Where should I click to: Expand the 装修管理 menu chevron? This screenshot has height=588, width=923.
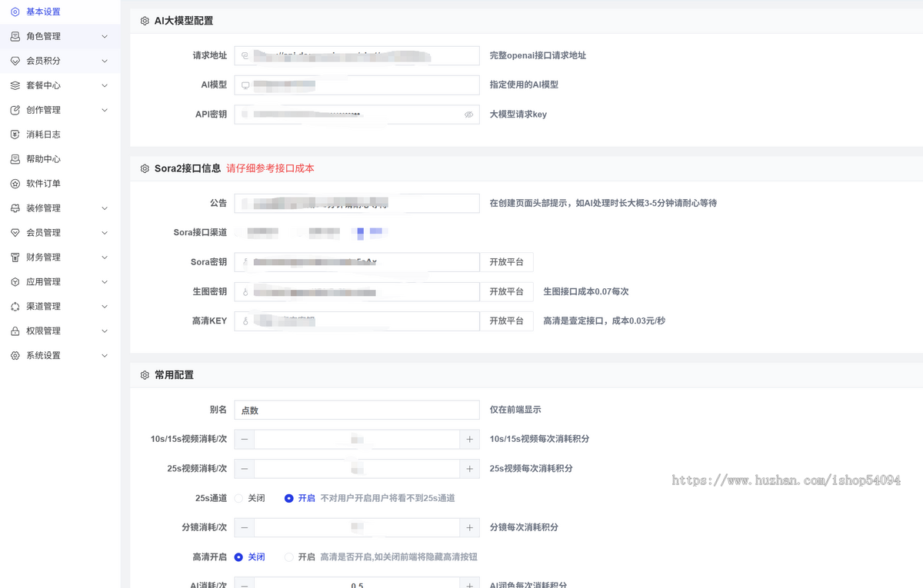pos(105,208)
